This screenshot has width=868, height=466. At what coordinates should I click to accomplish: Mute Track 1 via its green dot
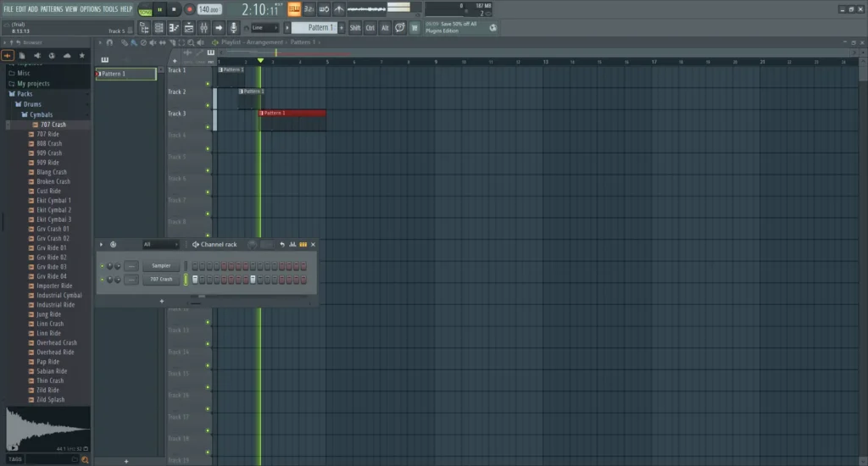[x=209, y=84]
